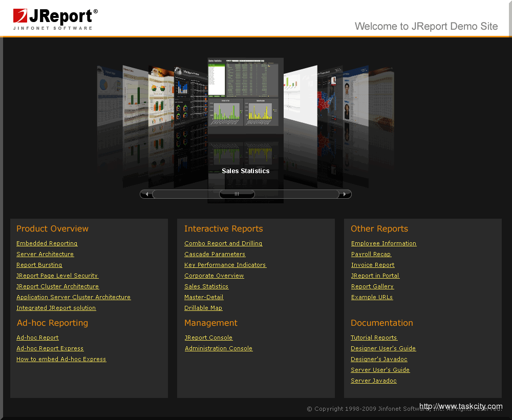Open JReport Cluster Architecture link
This screenshot has height=420, width=512.
(58, 286)
